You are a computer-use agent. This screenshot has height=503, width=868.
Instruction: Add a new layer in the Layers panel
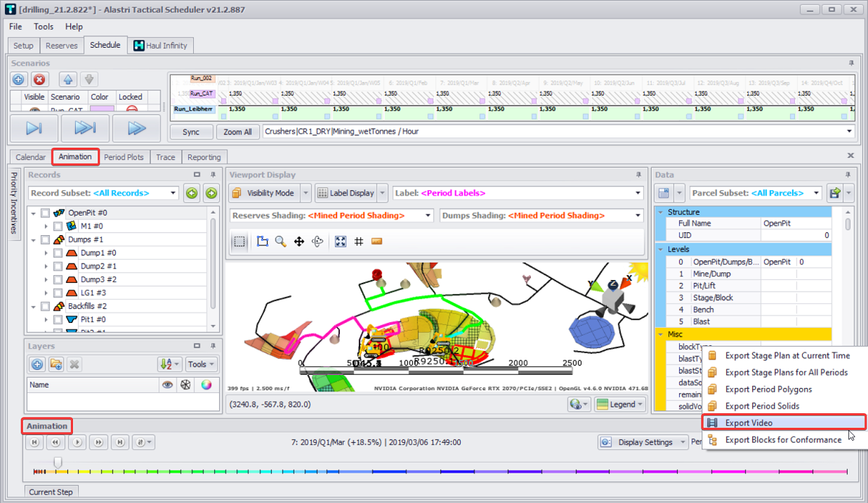coord(37,364)
